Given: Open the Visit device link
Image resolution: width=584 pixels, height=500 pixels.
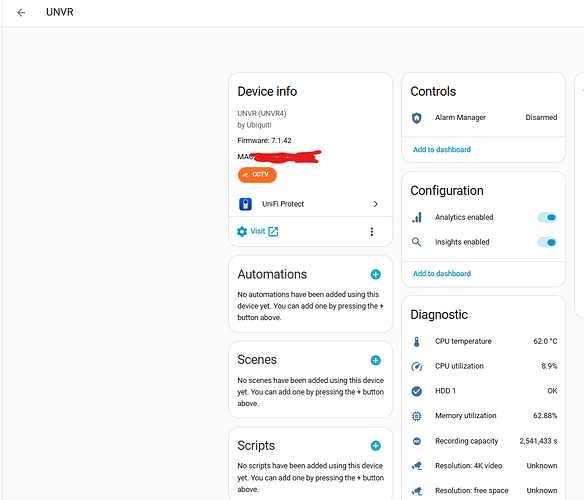Looking at the screenshot, I should [264, 231].
